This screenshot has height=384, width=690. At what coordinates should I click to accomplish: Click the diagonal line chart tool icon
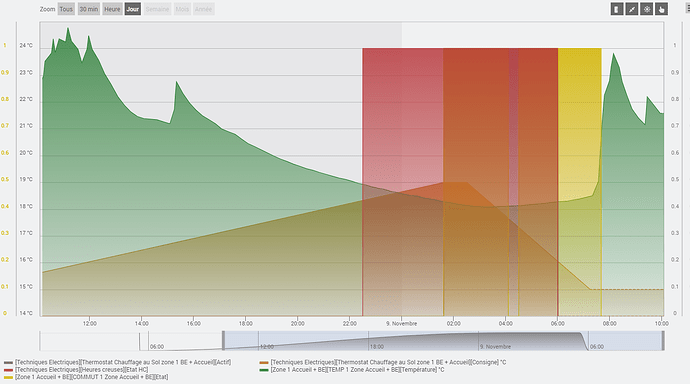631,9
